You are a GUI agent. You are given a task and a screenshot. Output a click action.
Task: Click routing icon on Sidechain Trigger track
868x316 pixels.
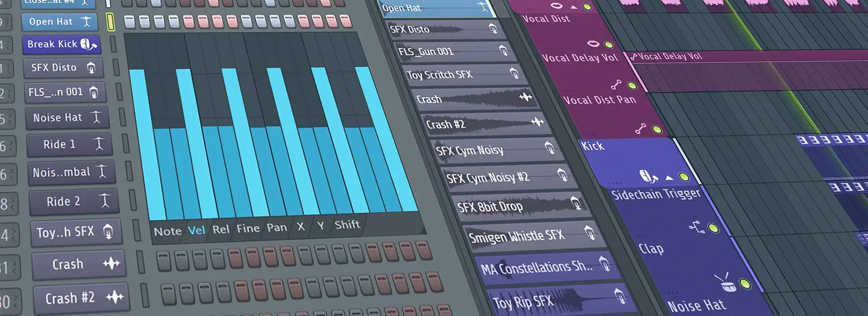click(697, 227)
